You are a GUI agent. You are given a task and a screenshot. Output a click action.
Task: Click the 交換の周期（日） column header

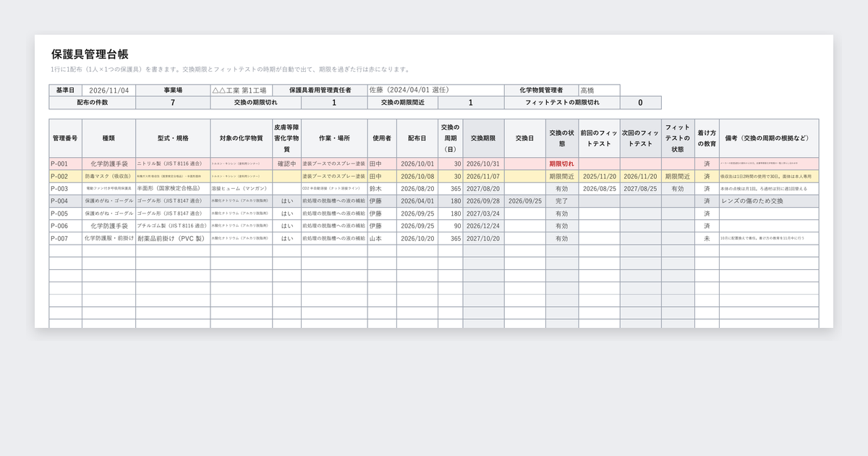pyautogui.click(x=450, y=138)
